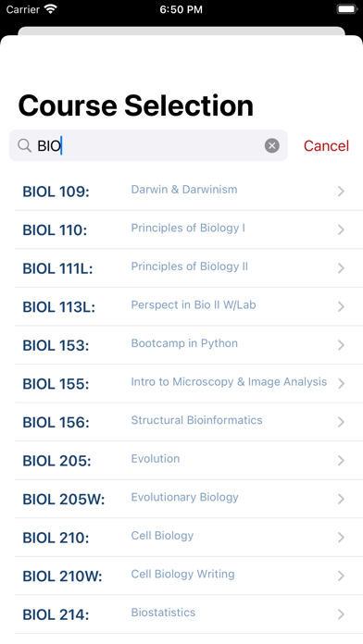Open BIOL 109 using its chevron
Image resolution: width=363 pixels, height=644 pixels.
tap(341, 191)
